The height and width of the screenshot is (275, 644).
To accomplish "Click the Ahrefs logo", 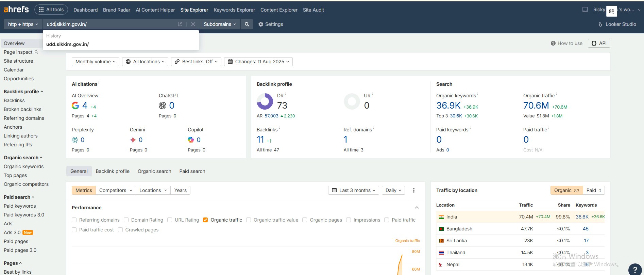I will click(x=16, y=10).
